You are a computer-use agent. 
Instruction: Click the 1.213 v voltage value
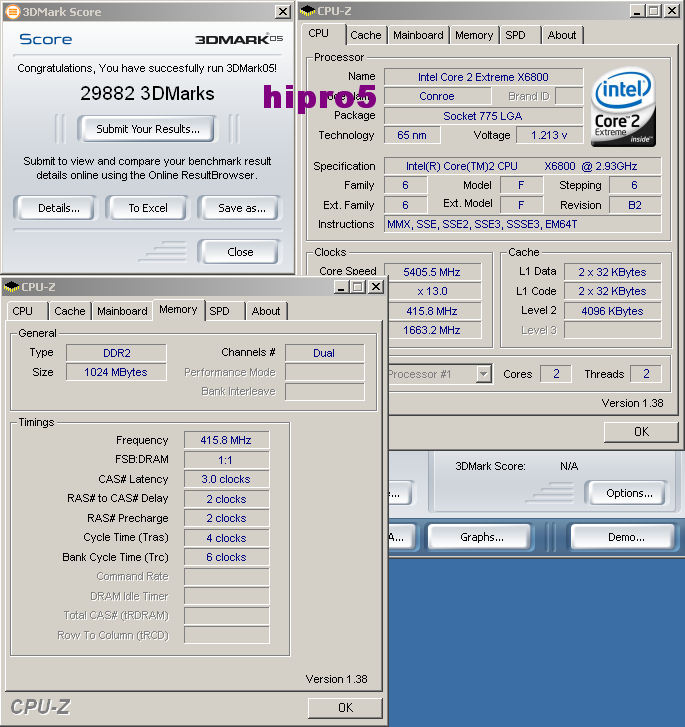(x=549, y=135)
